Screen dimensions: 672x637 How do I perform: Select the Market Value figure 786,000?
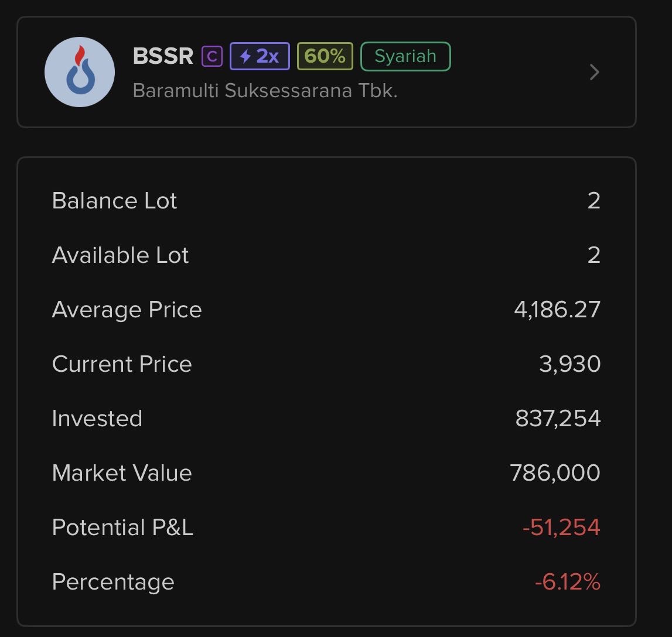coord(555,473)
